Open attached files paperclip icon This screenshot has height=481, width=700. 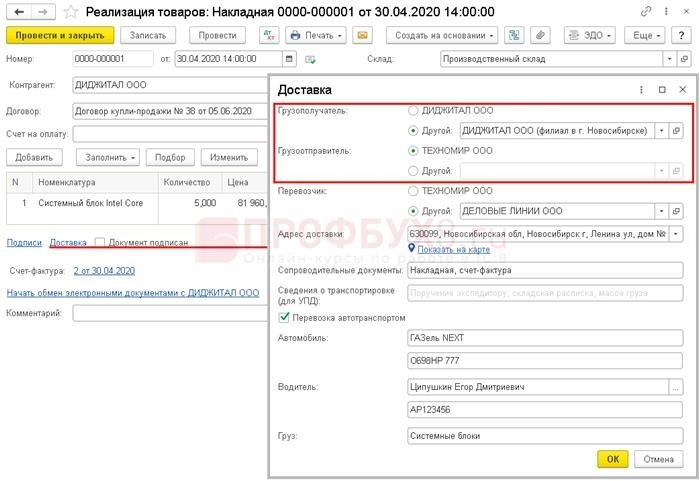540,35
